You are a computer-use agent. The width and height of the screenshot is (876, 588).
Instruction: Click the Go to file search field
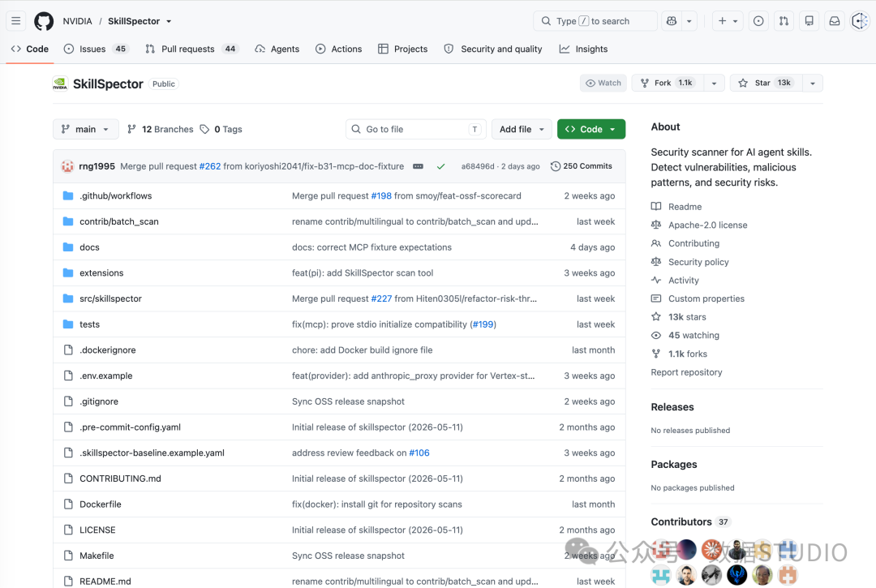[x=415, y=129]
